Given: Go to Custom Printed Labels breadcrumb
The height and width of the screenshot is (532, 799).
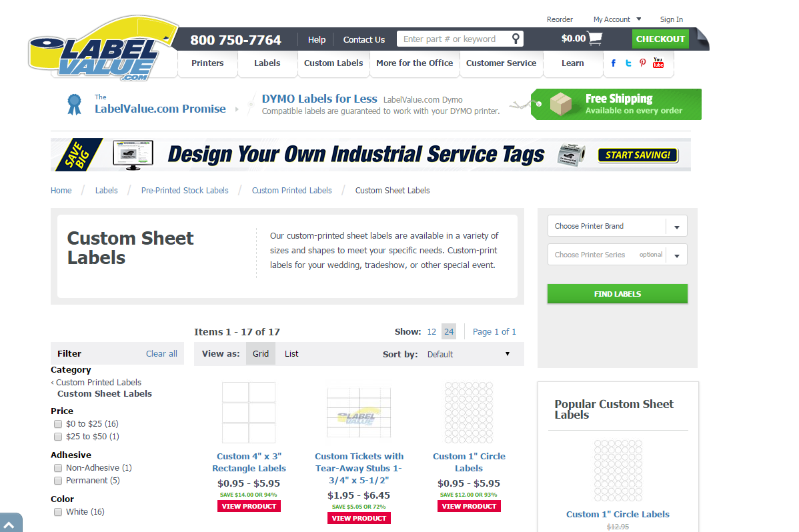Looking at the screenshot, I should tap(292, 191).
